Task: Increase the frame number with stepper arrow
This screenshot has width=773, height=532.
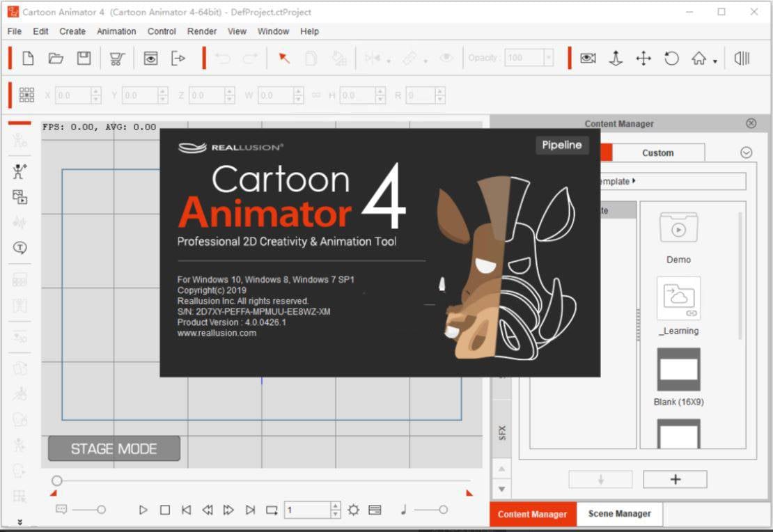Action: [x=335, y=506]
